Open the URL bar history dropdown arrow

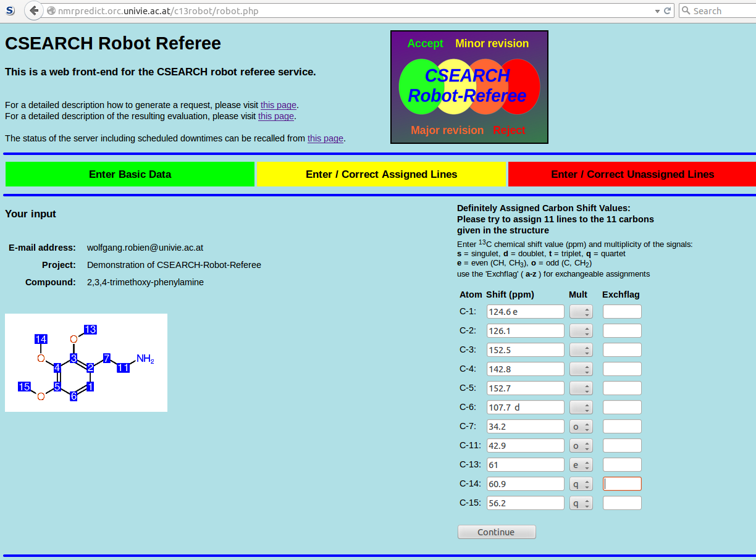coord(657,11)
